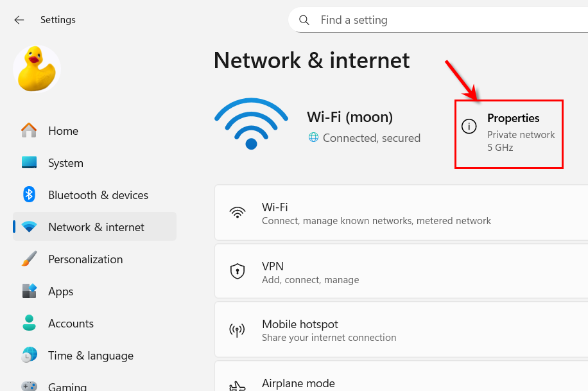Click the VPN shield icon
Screen dimensions: 588x391
coord(238,272)
